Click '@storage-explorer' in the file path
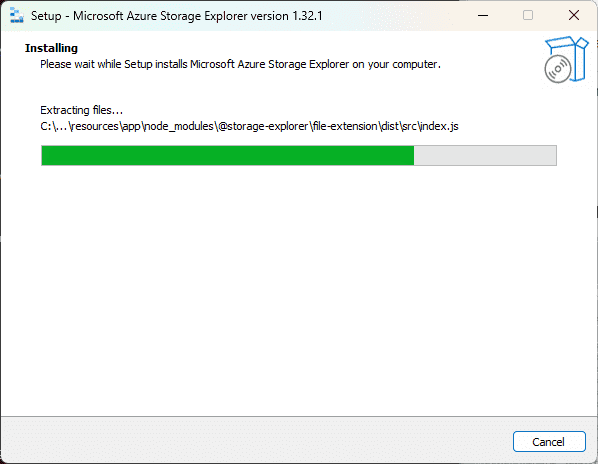Screen dimensions: 598x464 [263, 126]
